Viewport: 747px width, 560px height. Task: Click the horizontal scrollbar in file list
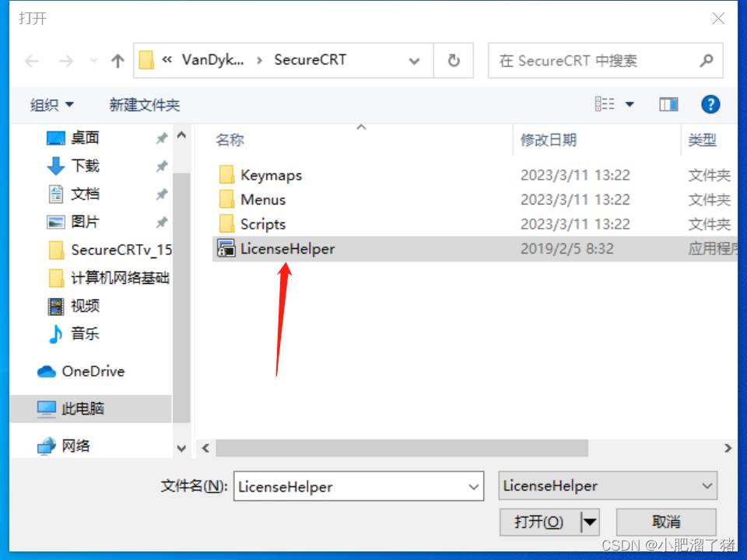point(402,448)
